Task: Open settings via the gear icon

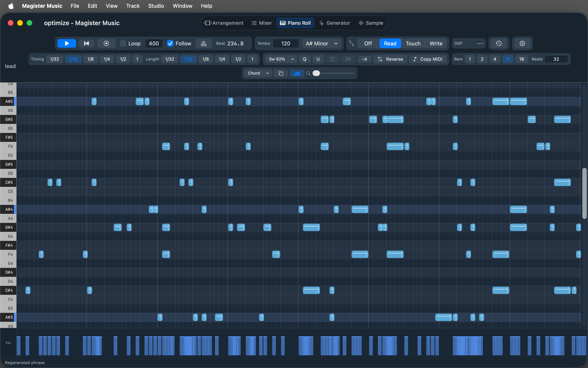Action: click(x=522, y=43)
